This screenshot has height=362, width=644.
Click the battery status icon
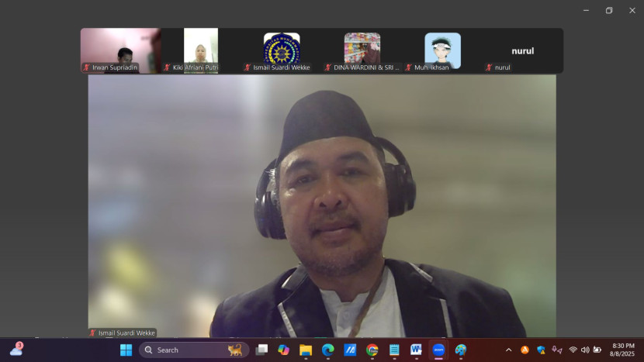click(x=597, y=350)
